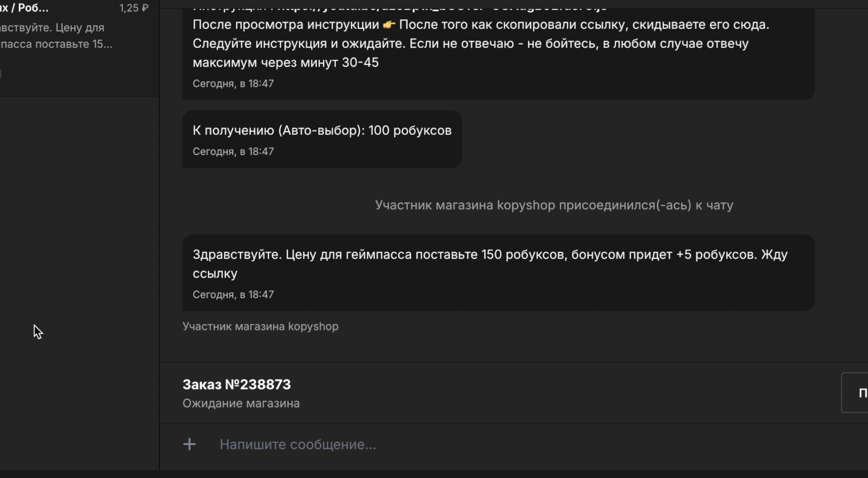Open order heading "Заказ №238873"
Viewport: 868px width, 478px height.
pos(237,384)
